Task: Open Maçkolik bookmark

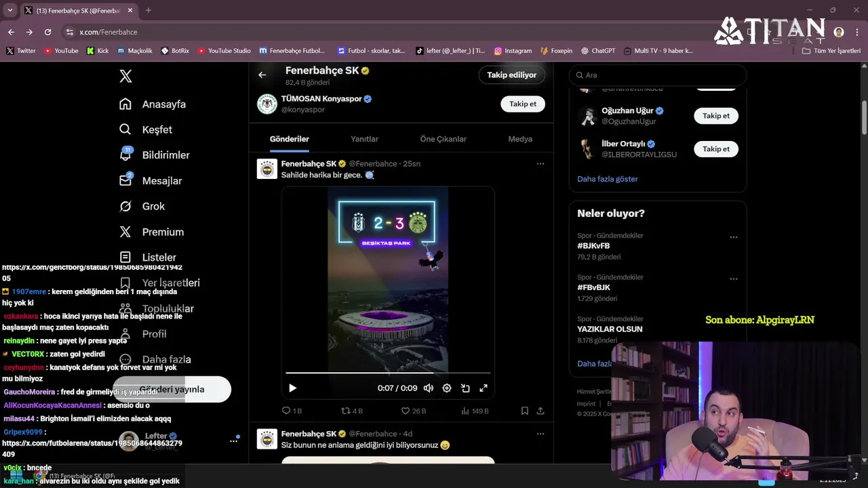Action: click(x=135, y=51)
